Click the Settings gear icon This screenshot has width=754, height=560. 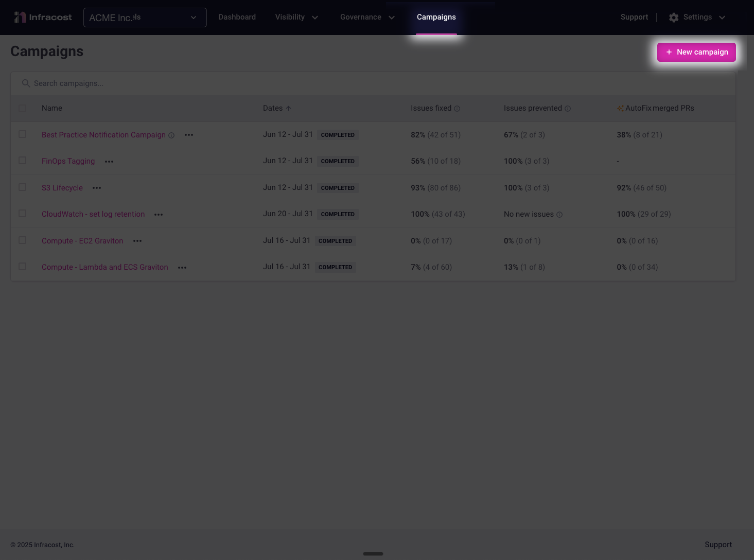pos(674,17)
